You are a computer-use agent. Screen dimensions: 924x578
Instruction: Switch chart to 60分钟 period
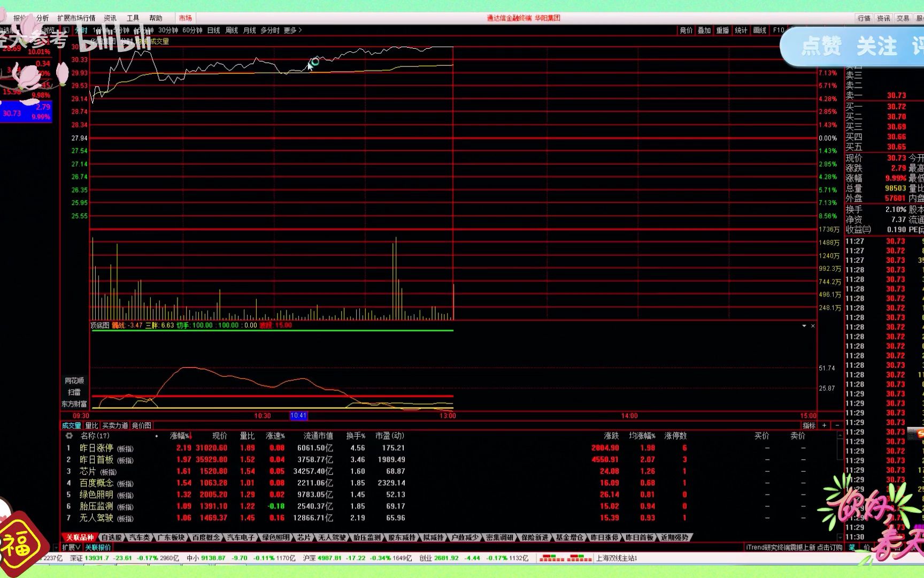[192, 31]
